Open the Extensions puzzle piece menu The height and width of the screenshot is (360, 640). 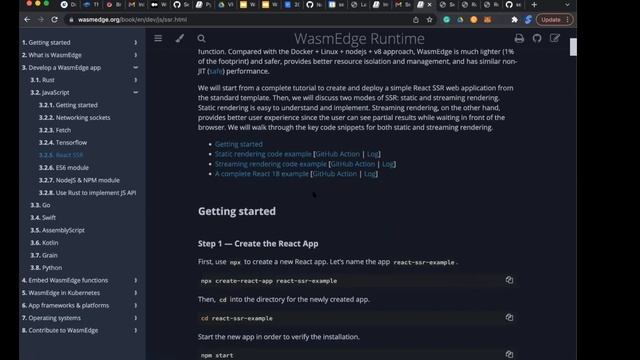(514, 20)
